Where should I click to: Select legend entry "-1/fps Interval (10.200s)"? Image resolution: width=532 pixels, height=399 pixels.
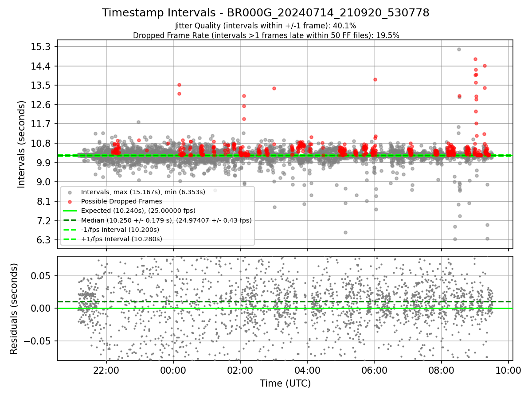[120, 230]
